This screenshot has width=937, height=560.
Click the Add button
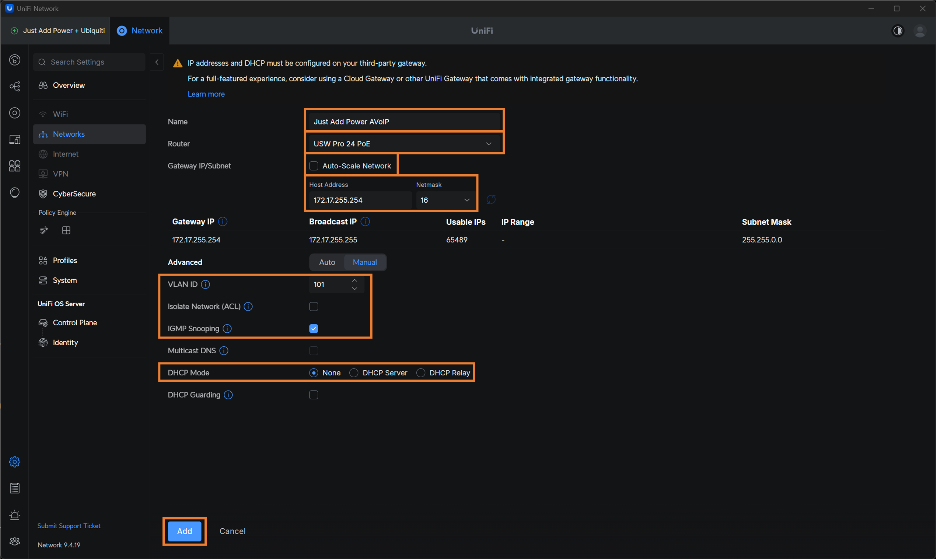(x=185, y=531)
